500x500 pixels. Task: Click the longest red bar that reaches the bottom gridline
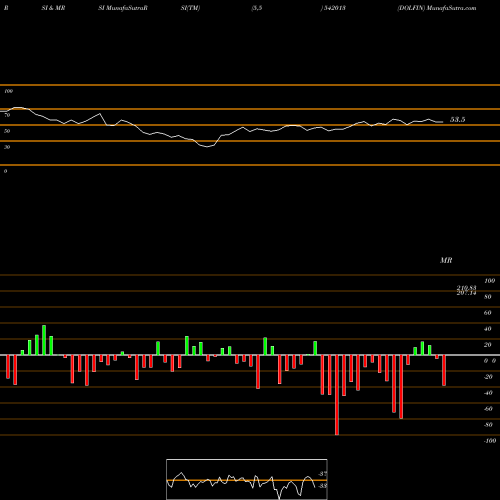point(337,395)
